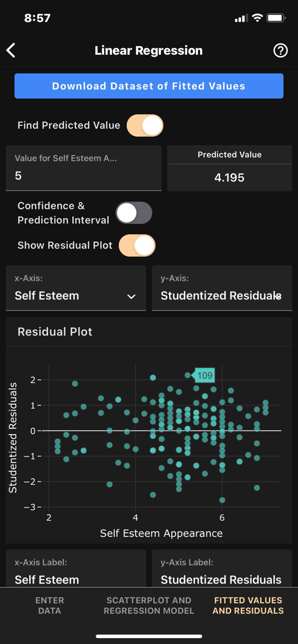Turn off the Show Residual Plot toggle
298x644 pixels.
137,245
